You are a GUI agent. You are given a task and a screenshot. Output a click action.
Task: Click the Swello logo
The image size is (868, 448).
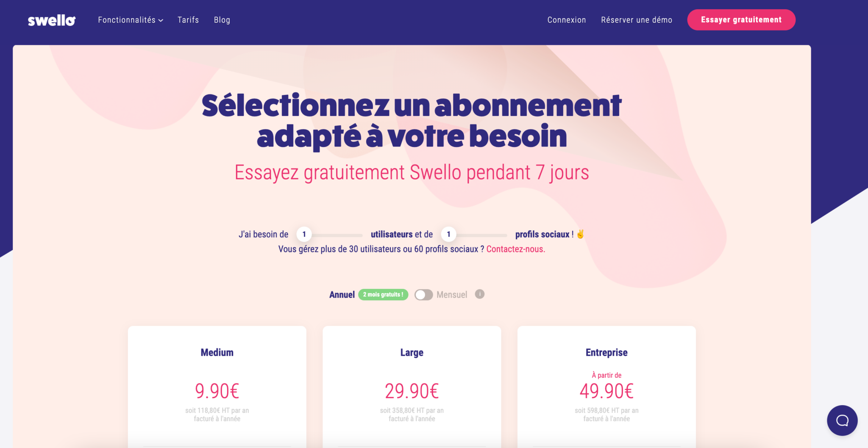(x=51, y=19)
